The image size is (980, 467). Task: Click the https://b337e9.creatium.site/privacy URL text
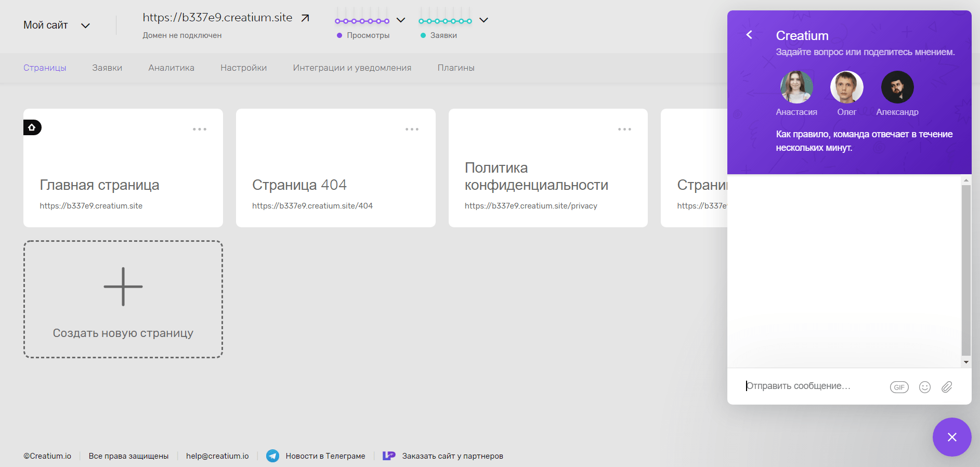point(531,206)
